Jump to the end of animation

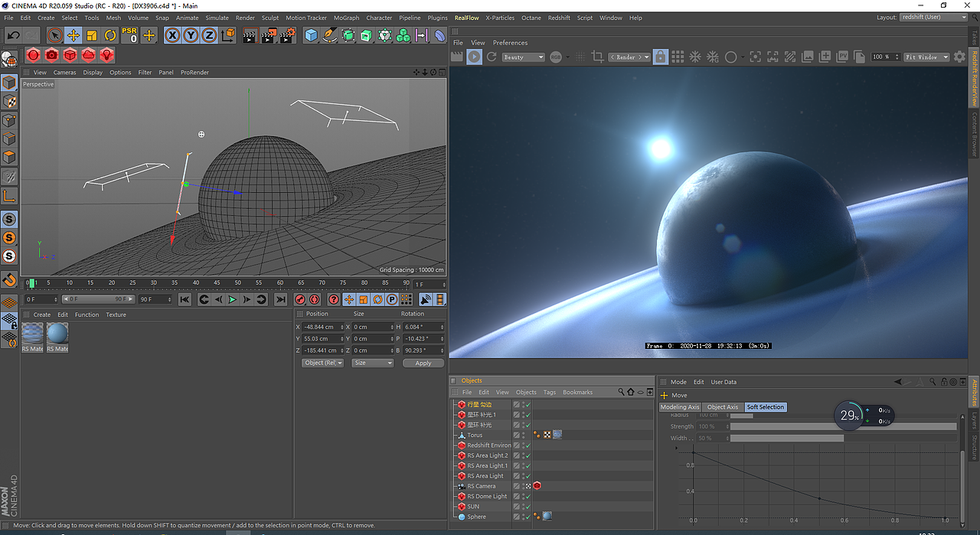click(280, 299)
